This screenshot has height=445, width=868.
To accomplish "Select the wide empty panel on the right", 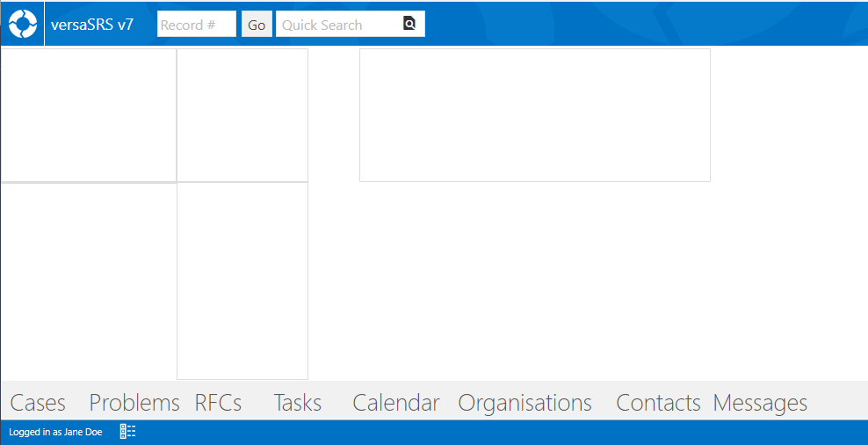I will point(535,115).
